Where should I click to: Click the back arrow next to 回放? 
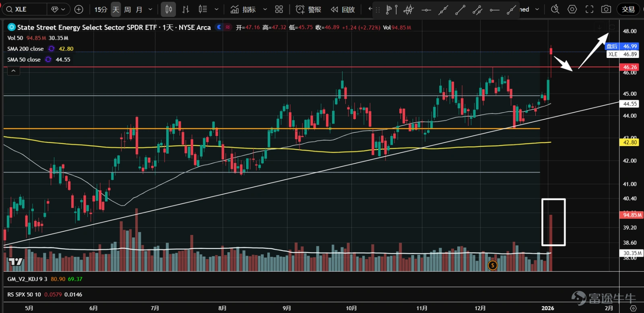(x=370, y=9)
